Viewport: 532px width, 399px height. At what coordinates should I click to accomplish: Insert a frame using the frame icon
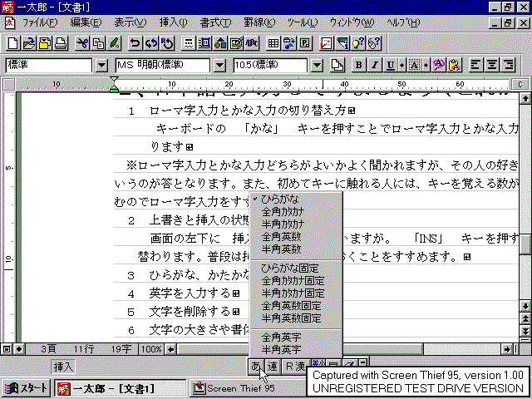click(x=205, y=43)
